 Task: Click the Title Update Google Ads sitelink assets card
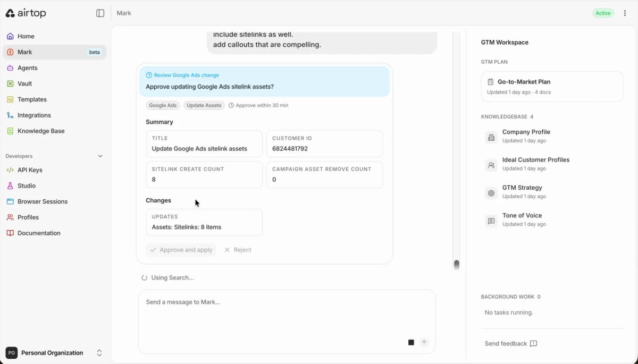click(x=204, y=143)
